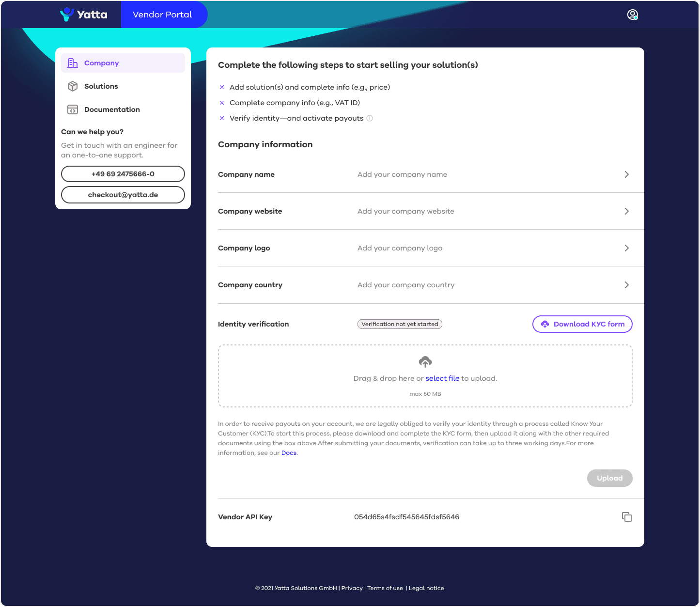Viewport: 700px width, 607px height.
Task: Click the Solutions cube icon in sidebar
Action: [x=73, y=86]
